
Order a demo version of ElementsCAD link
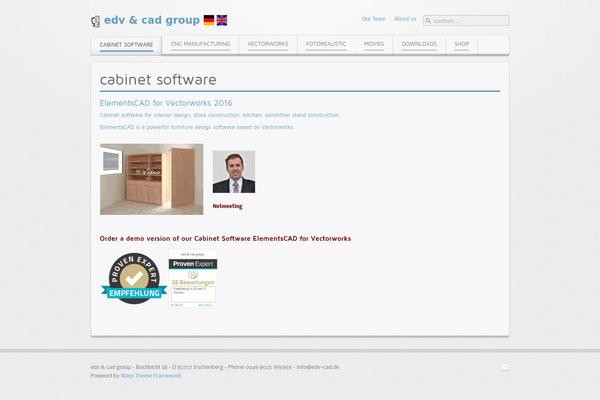pyautogui.click(x=225, y=238)
